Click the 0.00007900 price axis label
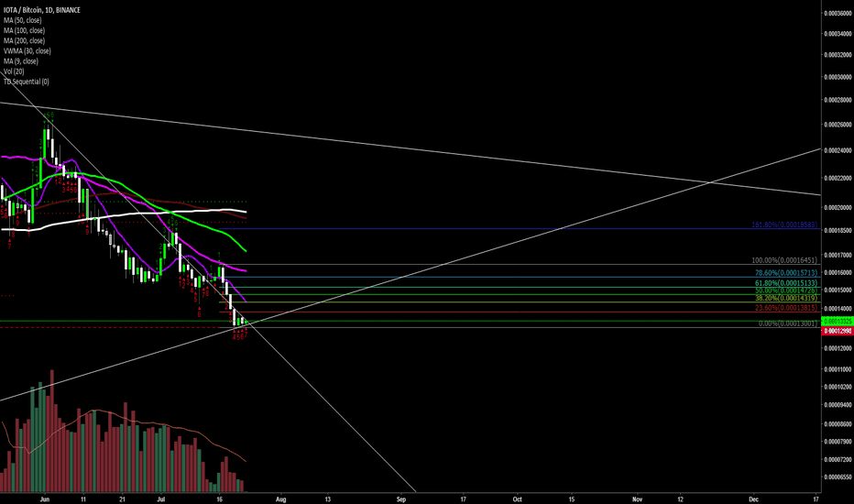 pyautogui.click(x=838, y=442)
